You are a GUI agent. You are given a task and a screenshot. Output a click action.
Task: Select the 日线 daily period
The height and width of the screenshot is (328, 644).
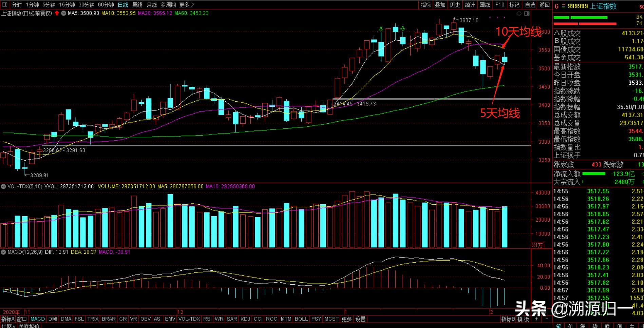point(123,5)
